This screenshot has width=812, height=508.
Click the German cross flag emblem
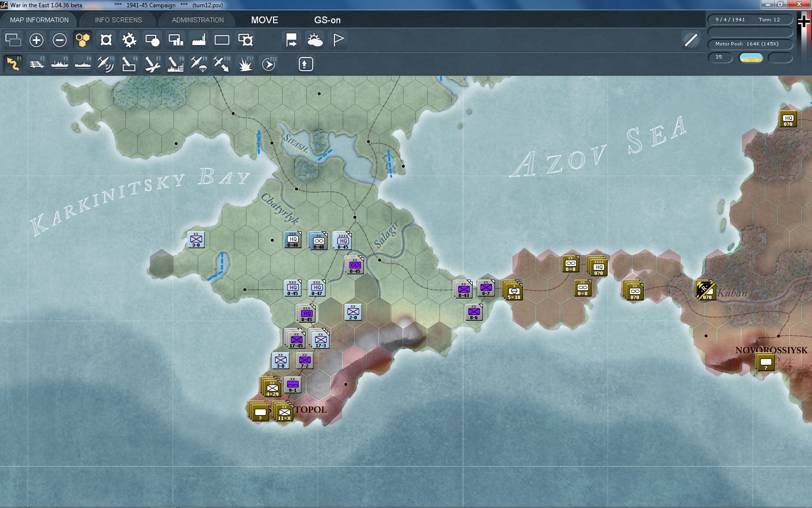pyautogui.click(x=804, y=22)
